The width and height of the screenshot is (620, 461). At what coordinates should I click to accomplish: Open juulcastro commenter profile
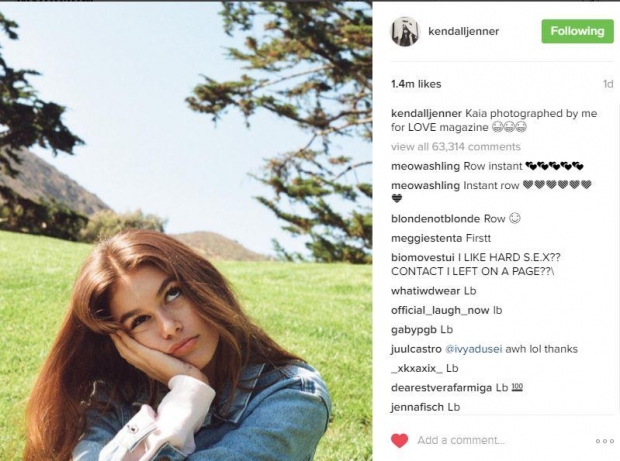coord(415,349)
